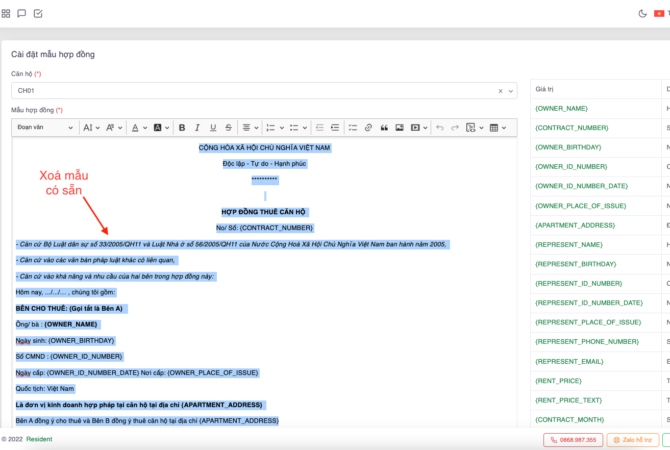Open the chat messages icon
Screen dimensions: 670x450
point(22,14)
